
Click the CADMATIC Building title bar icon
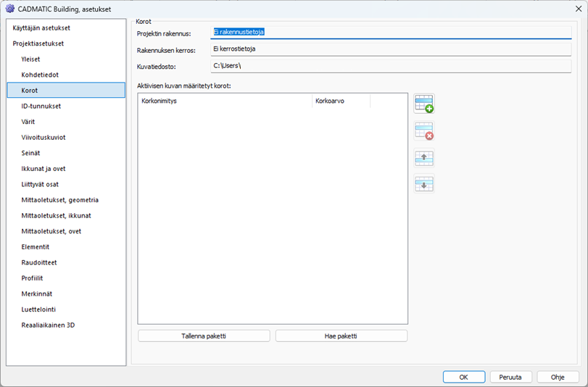(10, 8)
